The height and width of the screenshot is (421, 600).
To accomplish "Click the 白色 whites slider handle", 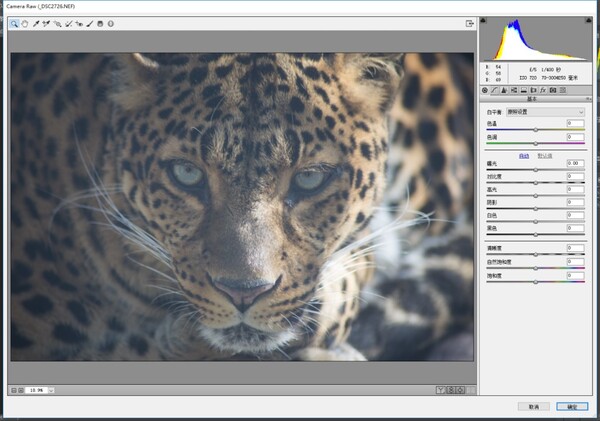I will (536, 222).
